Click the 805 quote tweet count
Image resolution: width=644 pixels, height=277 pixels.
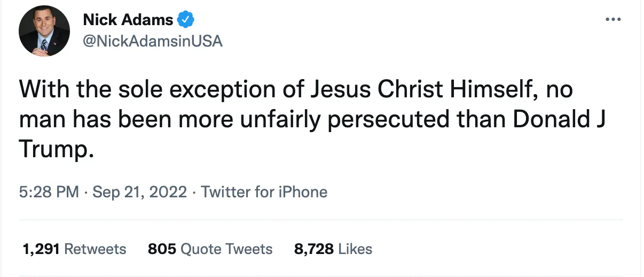click(162, 249)
